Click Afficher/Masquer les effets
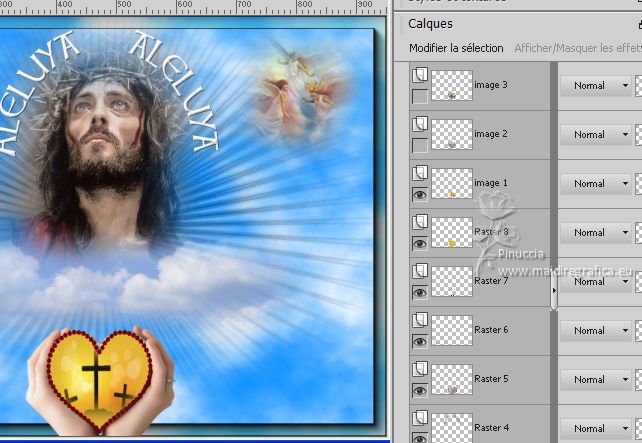 578,48
